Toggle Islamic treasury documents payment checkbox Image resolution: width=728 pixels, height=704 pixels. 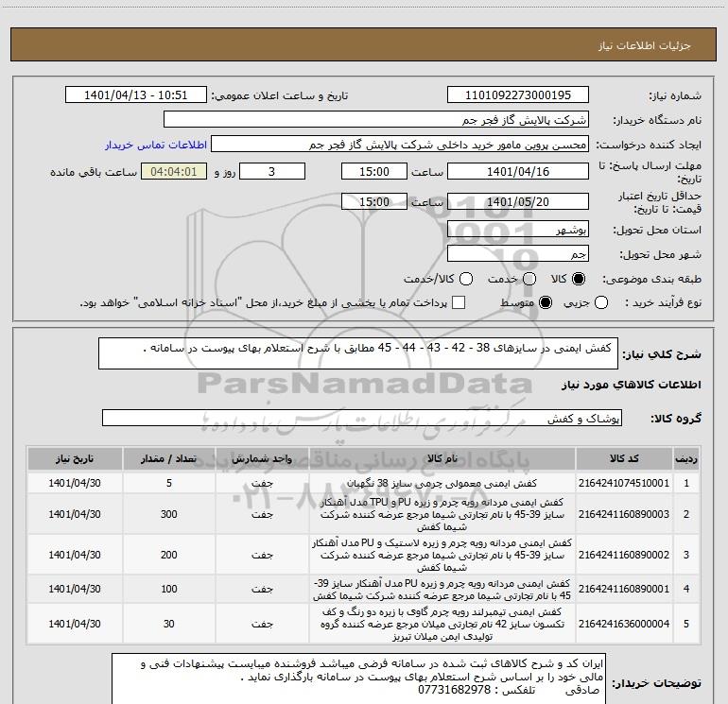click(459, 302)
